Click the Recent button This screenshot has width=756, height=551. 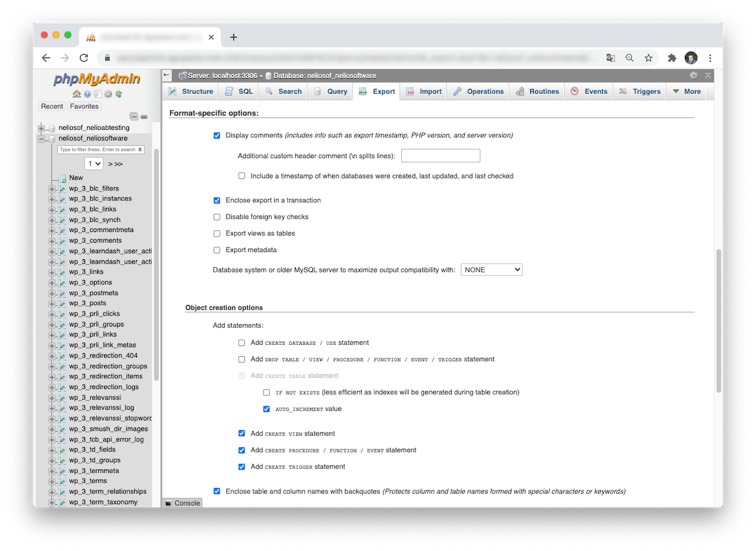52,107
